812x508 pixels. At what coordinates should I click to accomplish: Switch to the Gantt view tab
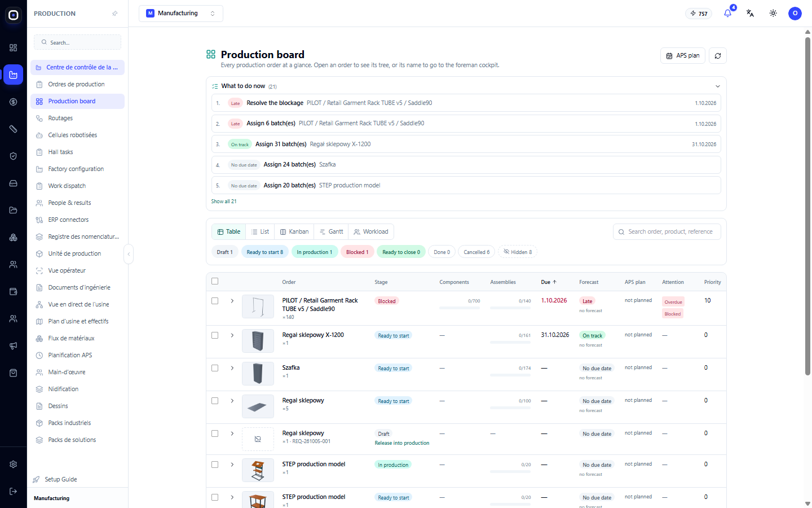tap(332, 232)
